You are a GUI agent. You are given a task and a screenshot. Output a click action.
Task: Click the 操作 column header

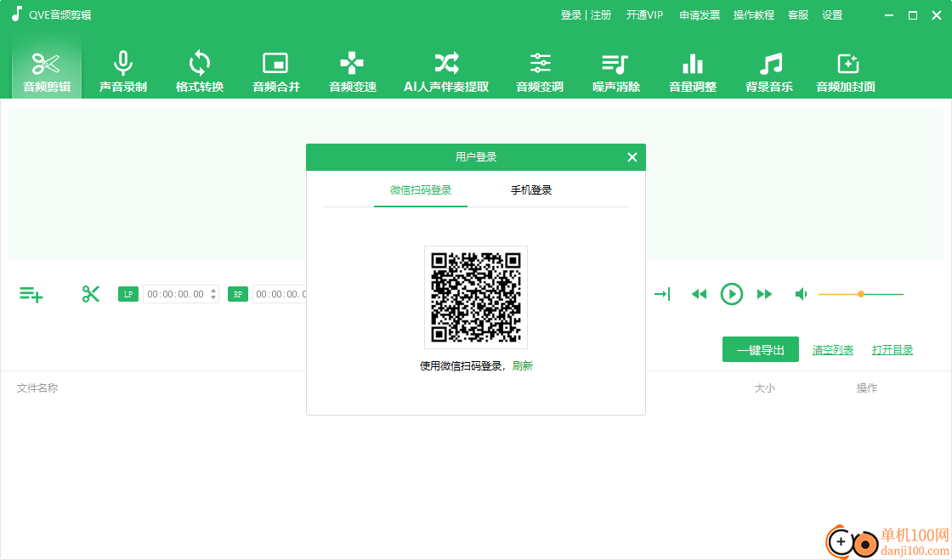pyautogui.click(x=866, y=387)
